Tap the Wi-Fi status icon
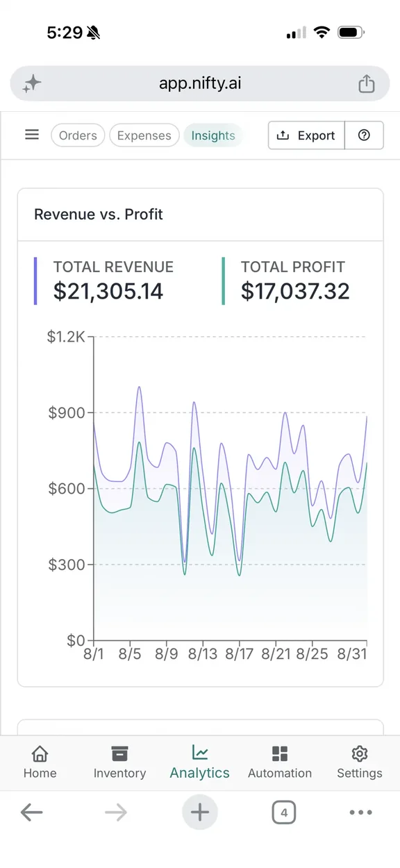 pyautogui.click(x=322, y=32)
